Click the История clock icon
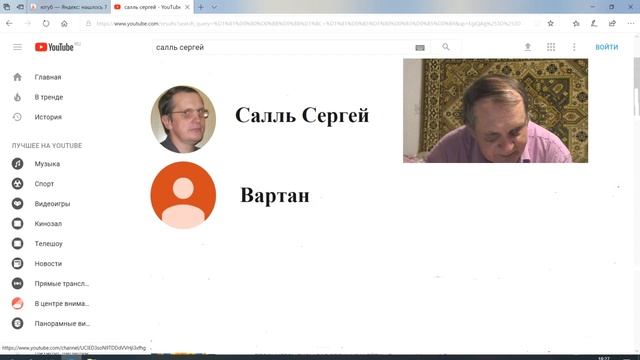Screen dimensions: 640x360 pos(17,117)
